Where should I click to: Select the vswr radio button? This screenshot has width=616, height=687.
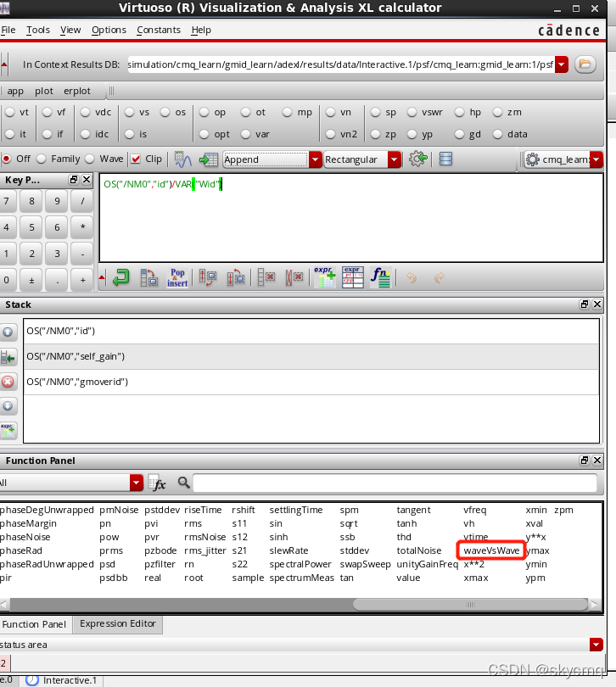(x=412, y=112)
